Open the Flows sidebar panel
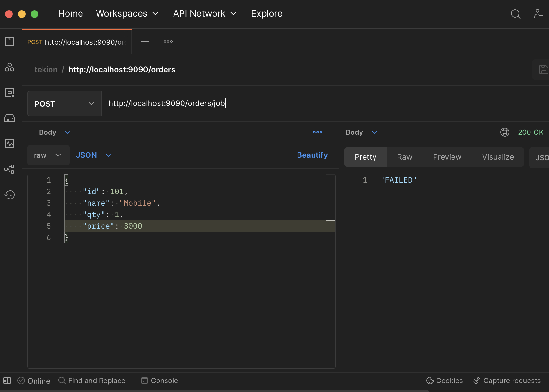 pos(10,169)
